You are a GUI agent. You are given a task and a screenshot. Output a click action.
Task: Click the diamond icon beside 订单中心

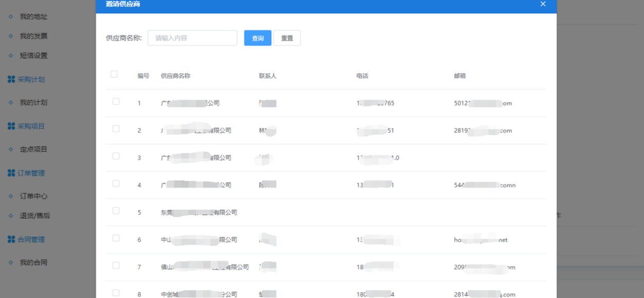[11, 196]
